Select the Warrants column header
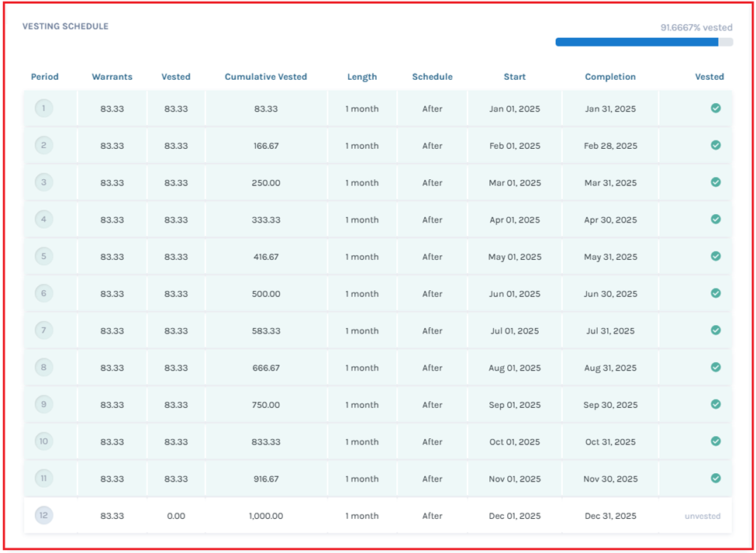This screenshot has width=756, height=553. (x=112, y=77)
